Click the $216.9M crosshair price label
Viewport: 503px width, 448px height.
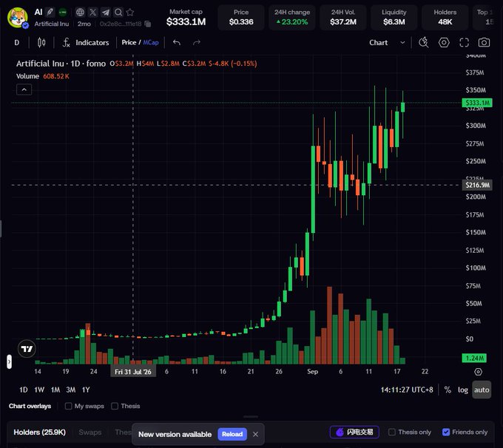click(x=477, y=185)
